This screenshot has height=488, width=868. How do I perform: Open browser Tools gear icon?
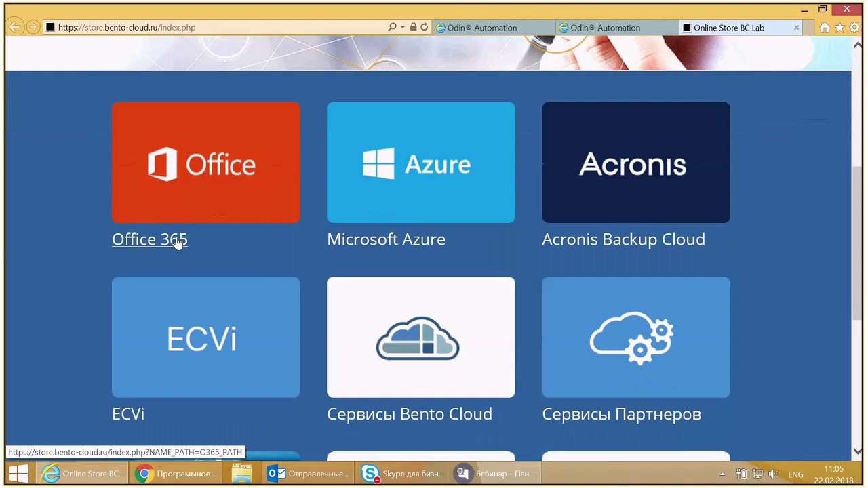coord(854,28)
